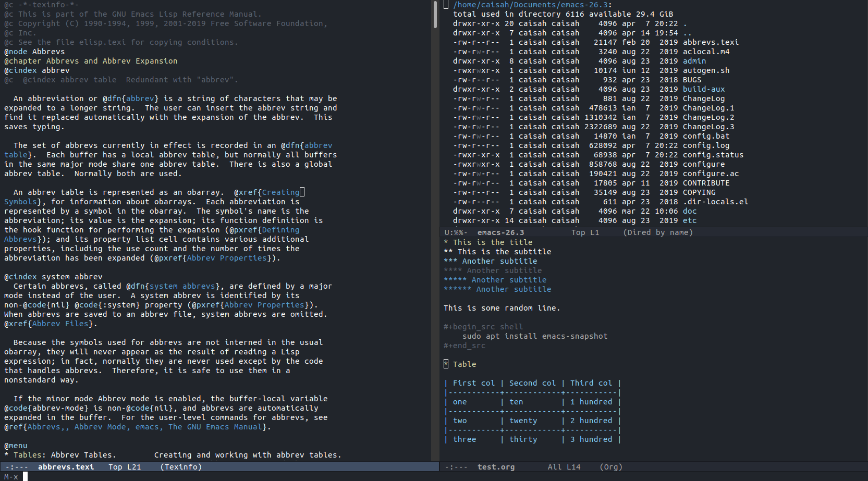Enter the build-aux directory
Screen dimensions: 868x481
click(x=704, y=89)
